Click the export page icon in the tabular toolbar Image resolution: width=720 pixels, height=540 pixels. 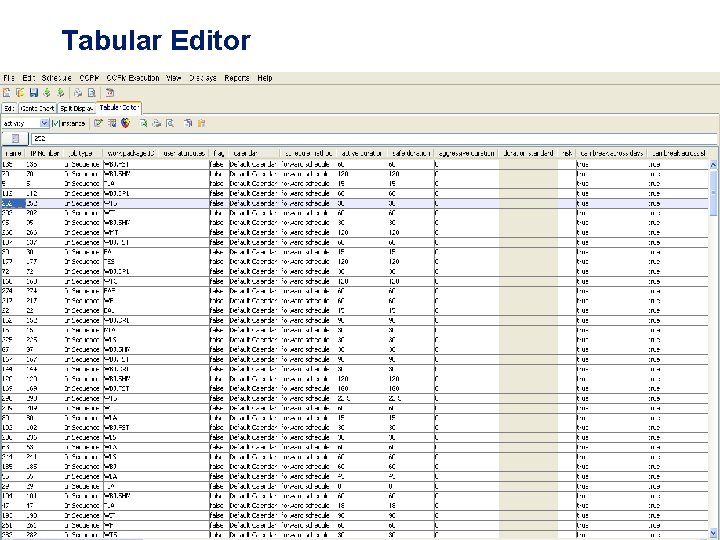coord(143,123)
